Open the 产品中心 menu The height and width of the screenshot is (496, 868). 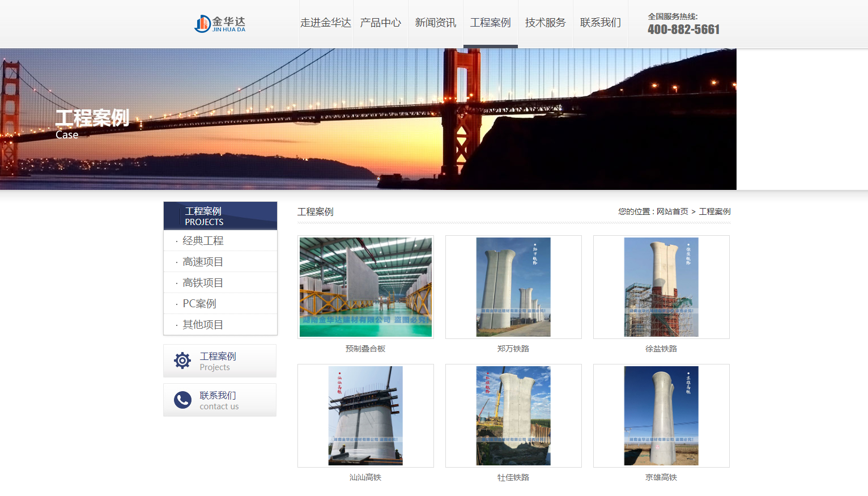[381, 23]
